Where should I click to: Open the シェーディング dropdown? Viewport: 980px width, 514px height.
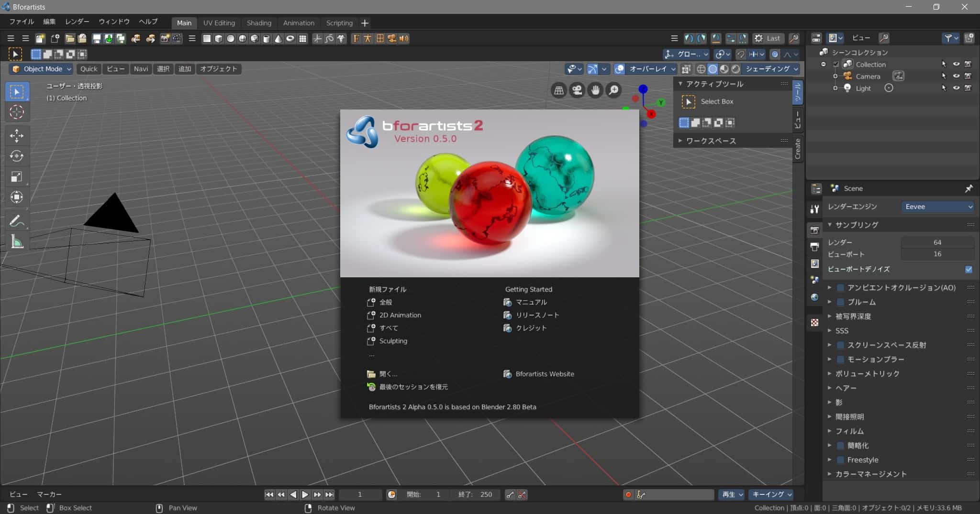click(x=771, y=69)
